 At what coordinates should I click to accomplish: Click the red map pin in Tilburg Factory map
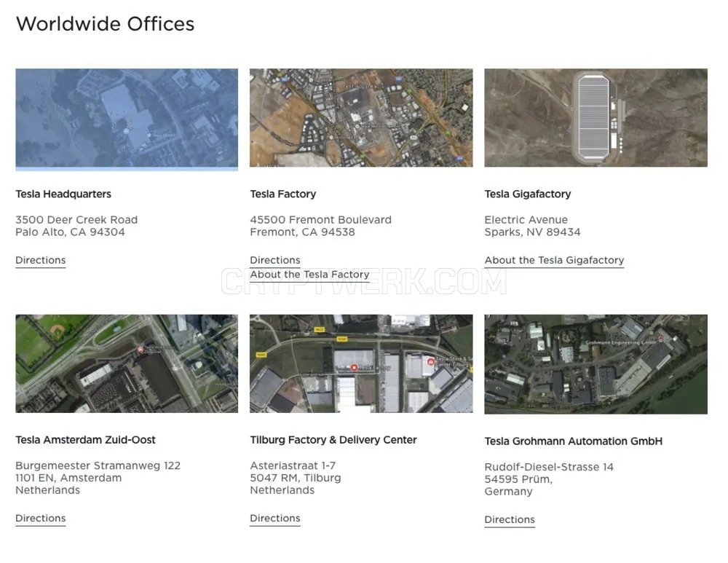tap(355, 367)
